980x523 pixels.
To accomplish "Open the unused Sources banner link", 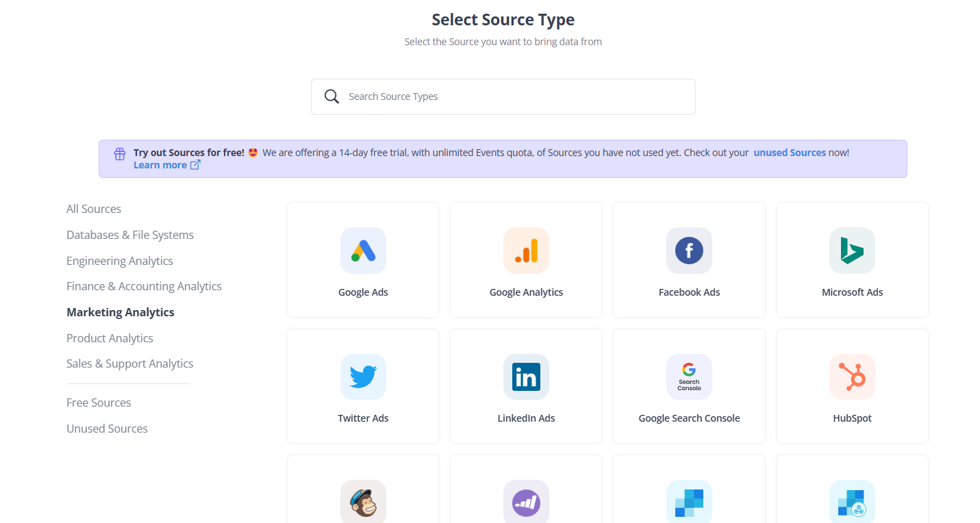I will pos(790,153).
